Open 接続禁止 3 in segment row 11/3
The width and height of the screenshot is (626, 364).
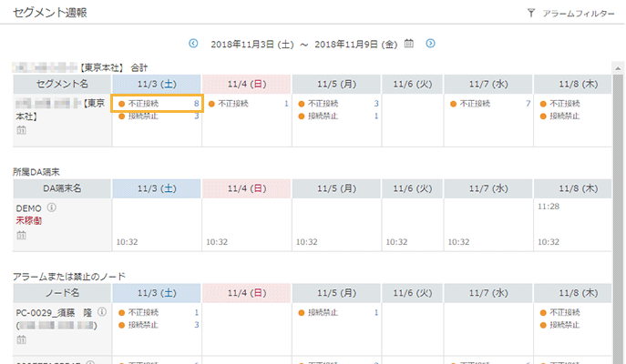coord(157,116)
